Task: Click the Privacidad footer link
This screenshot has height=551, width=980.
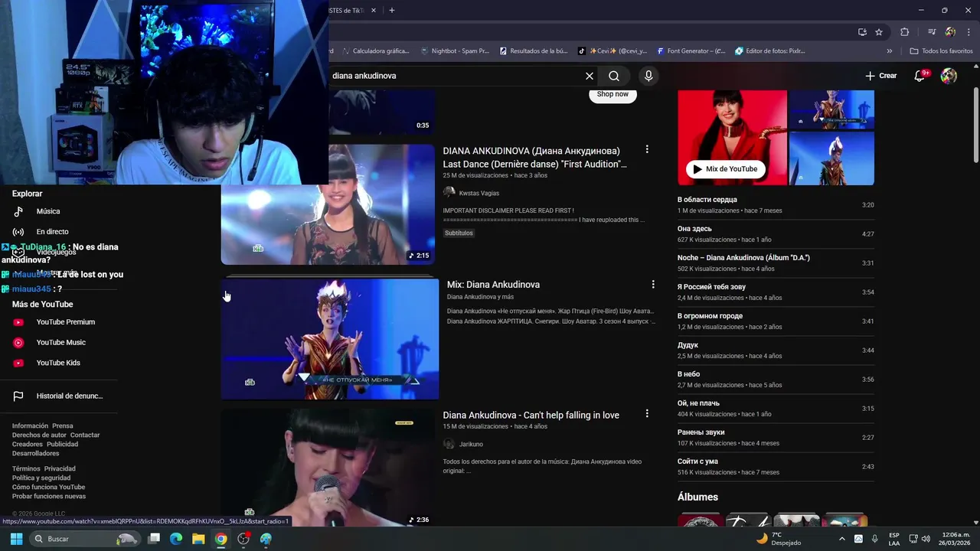Action: click(60, 468)
